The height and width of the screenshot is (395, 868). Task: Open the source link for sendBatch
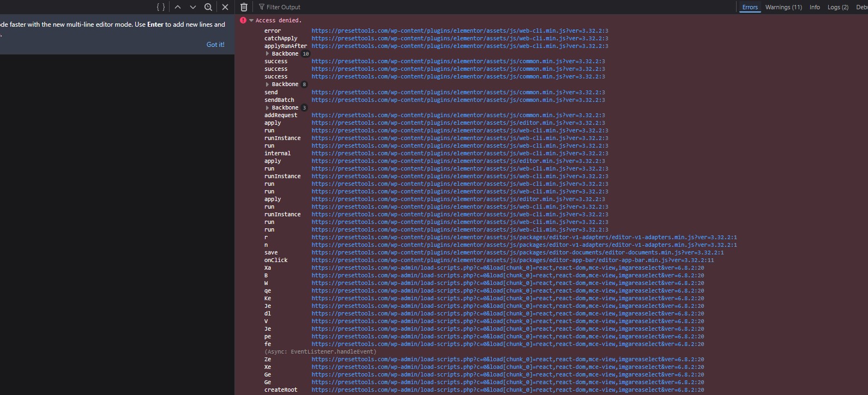(458, 100)
